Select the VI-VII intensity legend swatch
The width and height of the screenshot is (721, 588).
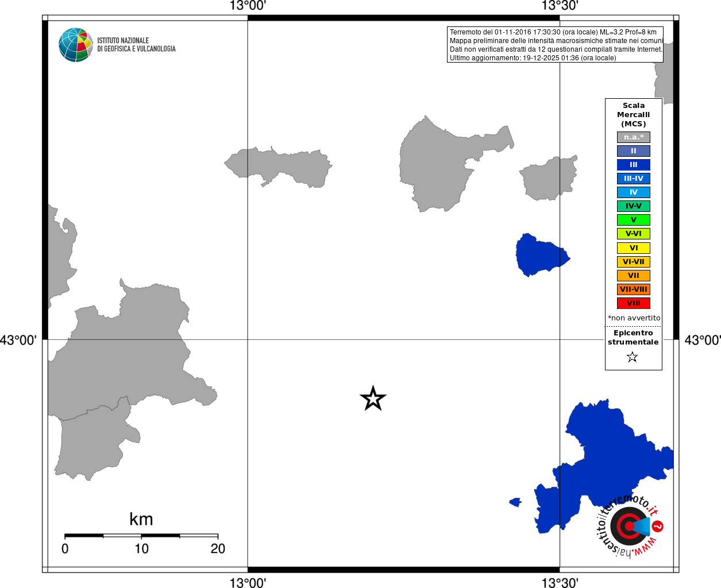(634, 262)
